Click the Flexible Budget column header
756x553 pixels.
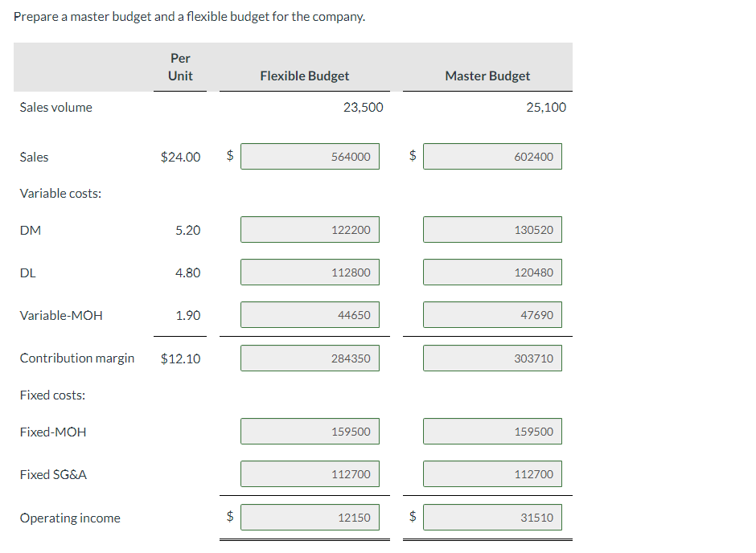[305, 76]
